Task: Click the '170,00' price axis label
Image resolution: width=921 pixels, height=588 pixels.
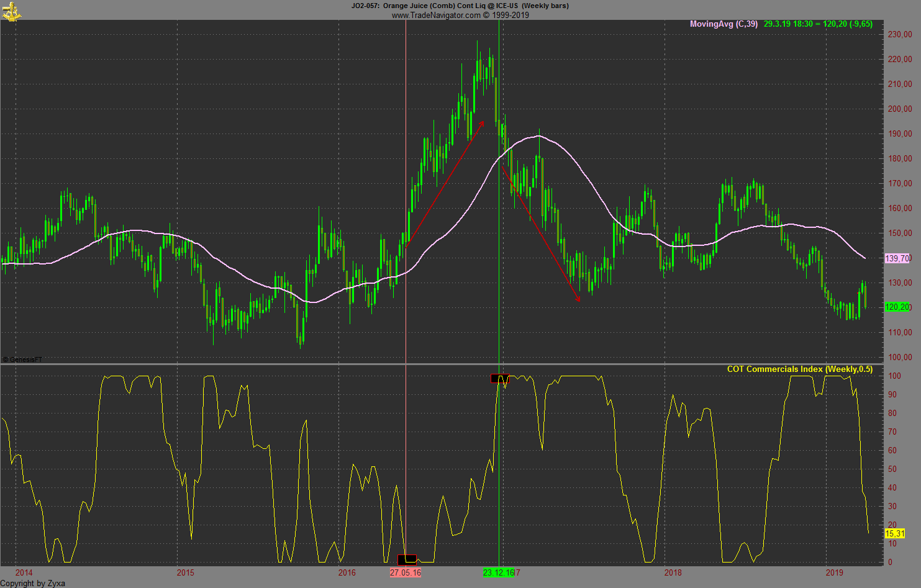Action: 900,183
